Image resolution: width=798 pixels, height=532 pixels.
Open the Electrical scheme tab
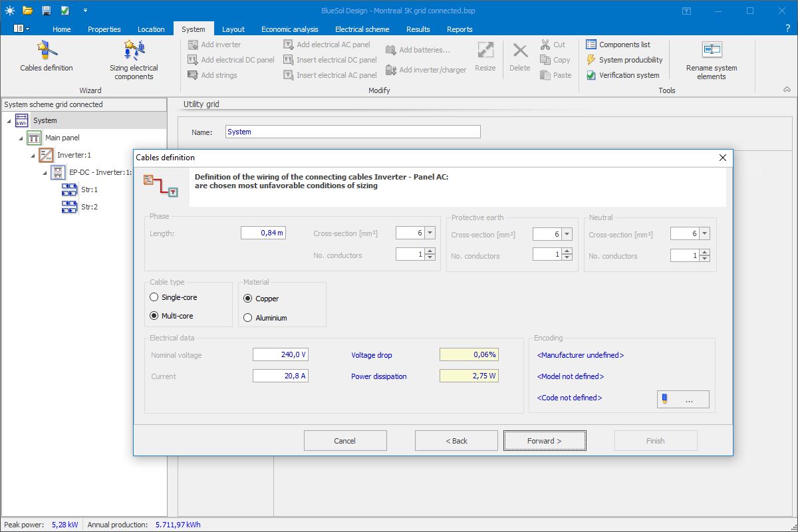[362, 29]
